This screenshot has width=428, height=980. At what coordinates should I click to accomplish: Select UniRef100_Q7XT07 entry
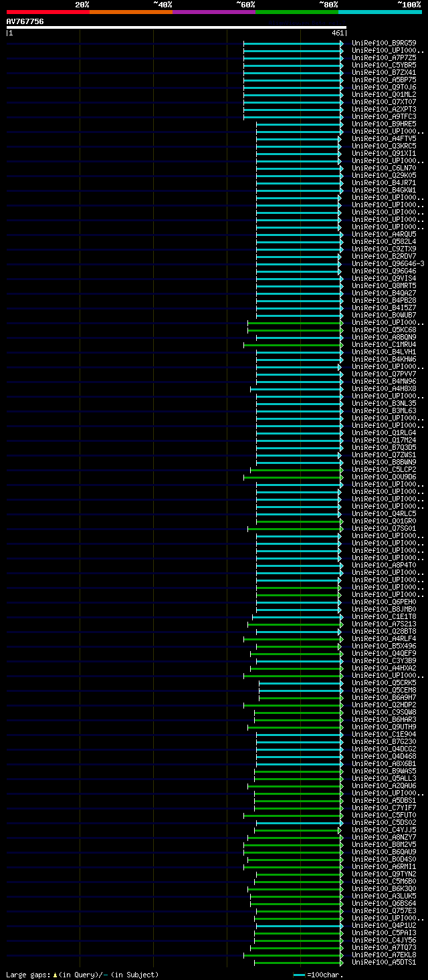click(383, 102)
